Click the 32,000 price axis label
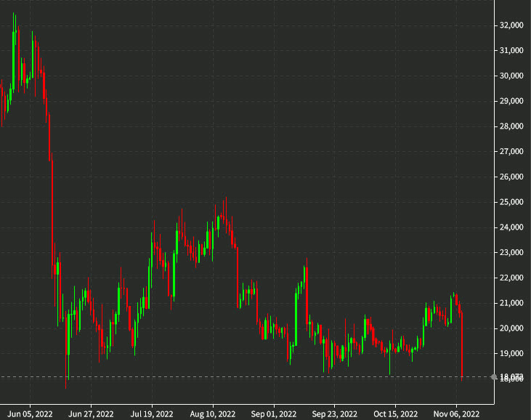Image resolution: width=531 pixels, height=420 pixels. [x=512, y=25]
